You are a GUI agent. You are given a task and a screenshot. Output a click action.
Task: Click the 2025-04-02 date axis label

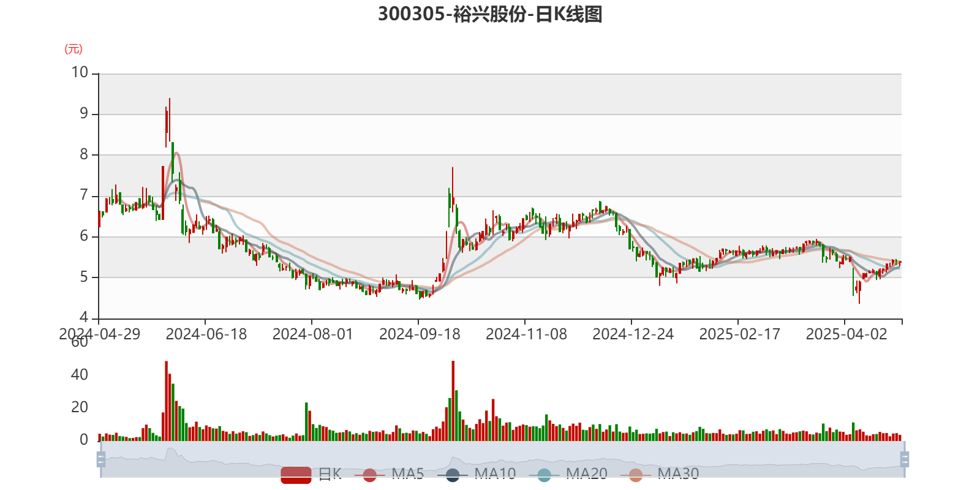pyautogui.click(x=846, y=334)
